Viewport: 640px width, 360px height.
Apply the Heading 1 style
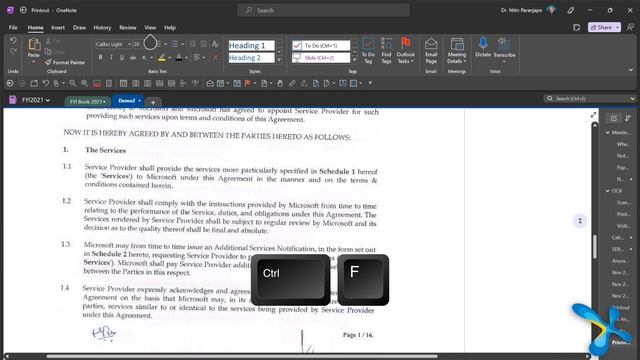251,45
